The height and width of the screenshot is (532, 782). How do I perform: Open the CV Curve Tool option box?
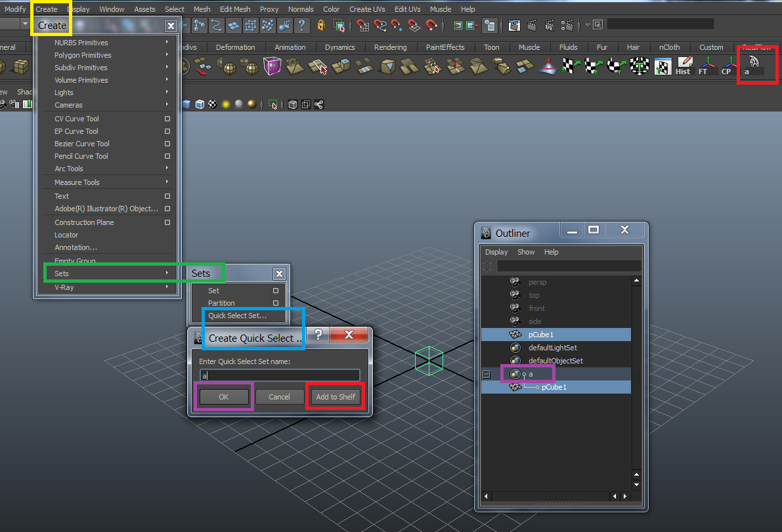pos(167,119)
